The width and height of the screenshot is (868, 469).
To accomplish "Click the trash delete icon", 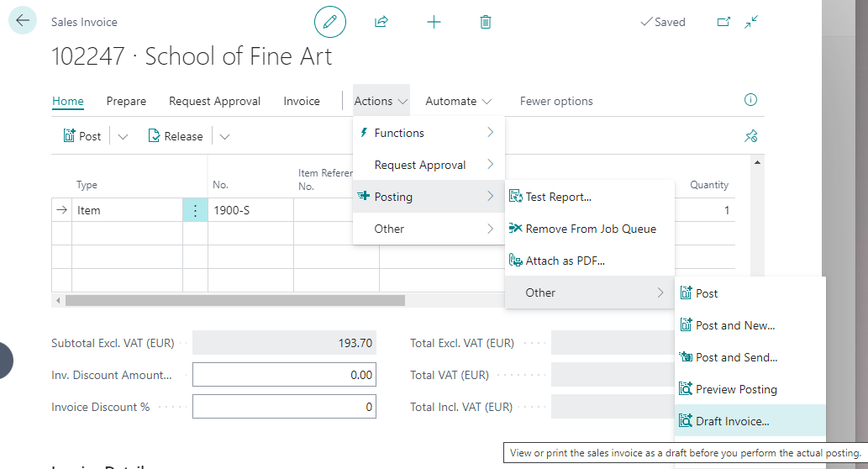I will pos(486,22).
